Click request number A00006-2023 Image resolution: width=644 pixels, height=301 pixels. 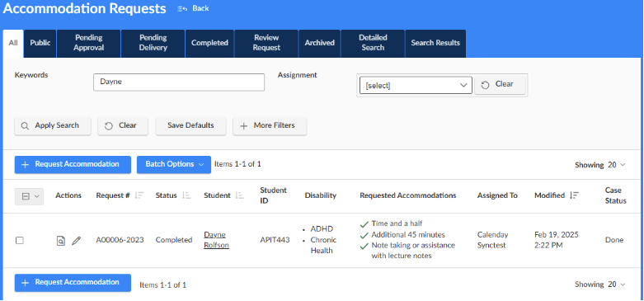pyautogui.click(x=120, y=240)
